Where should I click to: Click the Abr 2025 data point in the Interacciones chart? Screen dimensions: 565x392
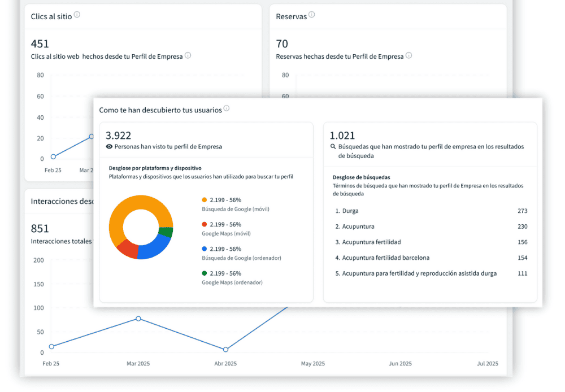pos(225,350)
